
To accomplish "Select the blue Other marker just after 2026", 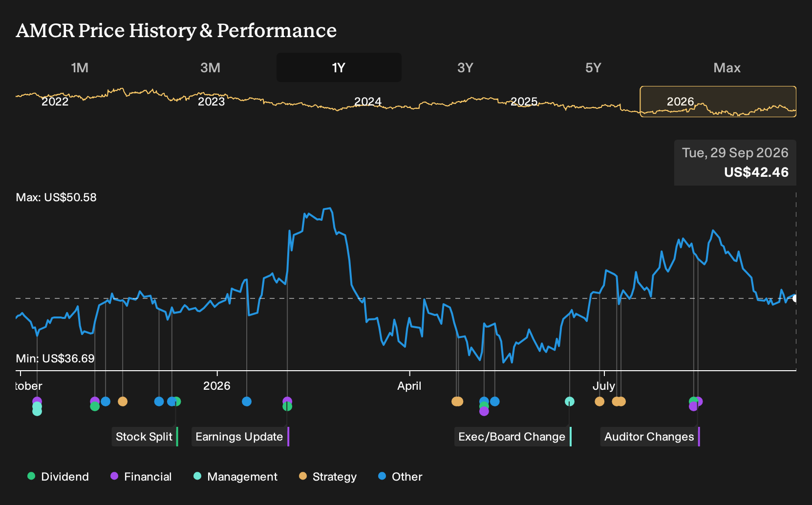I will coord(247,401).
